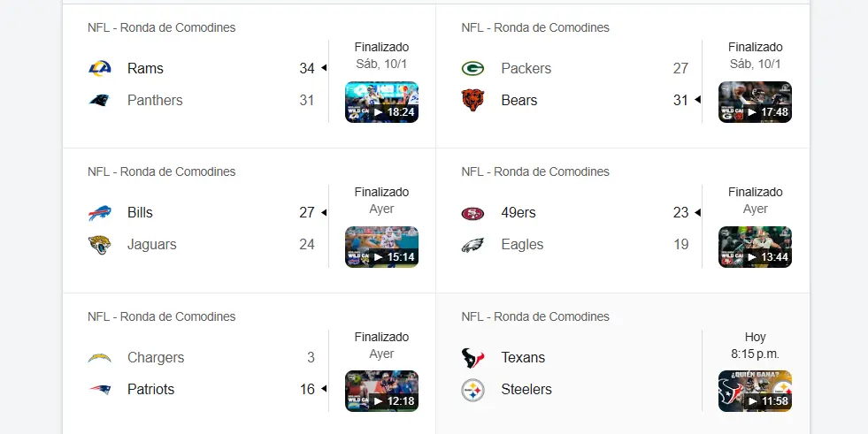The width and height of the screenshot is (868, 434).
Task: Click the Eagles team logo
Action: pos(473,244)
